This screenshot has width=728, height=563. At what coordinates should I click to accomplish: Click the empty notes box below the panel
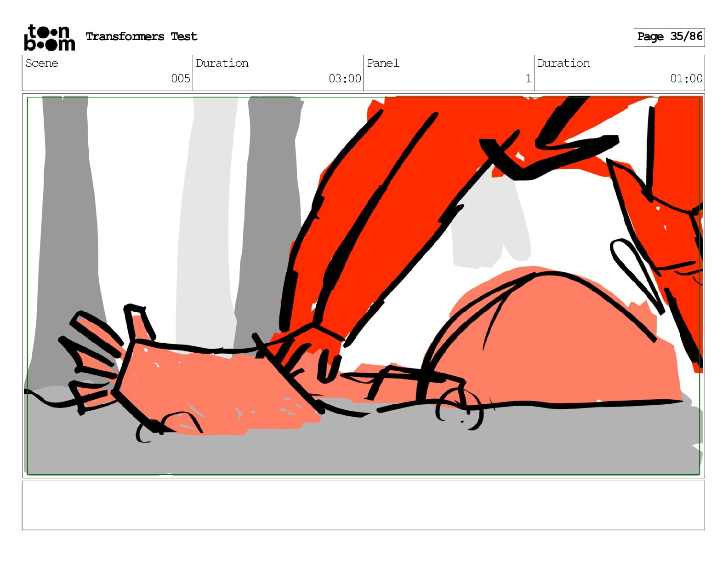point(364,506)
